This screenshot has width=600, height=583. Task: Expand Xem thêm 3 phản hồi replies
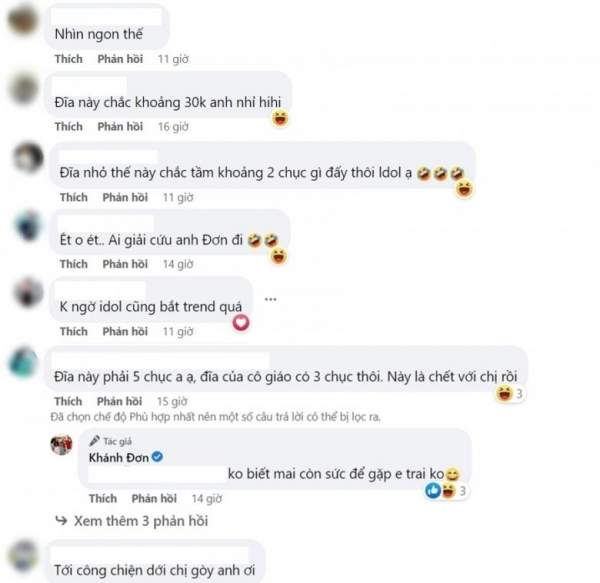coord(132,521)
